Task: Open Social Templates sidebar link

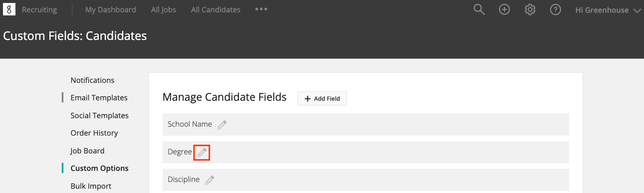Action: coord(100,116)
